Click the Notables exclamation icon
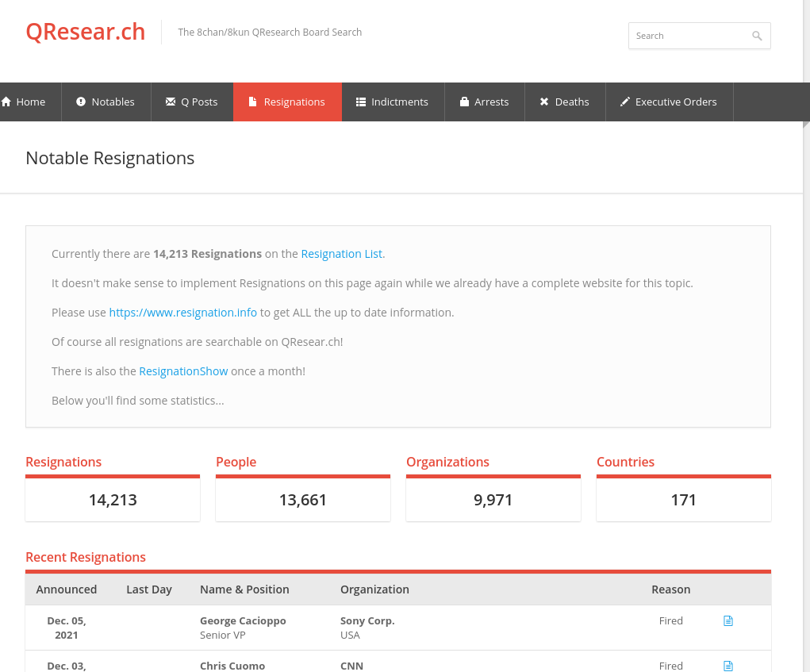The width and height of the screenshot is (810, 672). tap(81, 102)
